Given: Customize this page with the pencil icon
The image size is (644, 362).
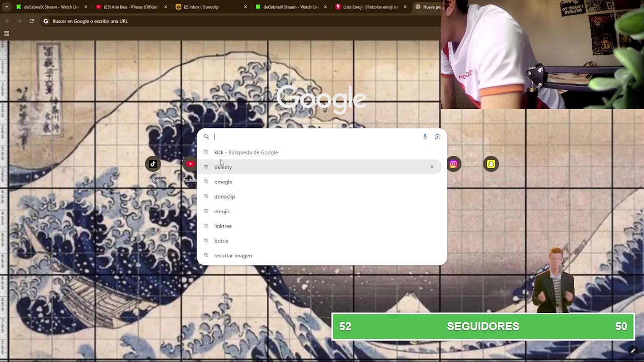Looking at the screenshot, I should pos(633,351).
